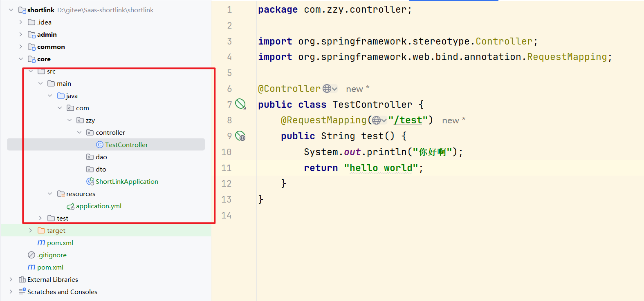Click the Controller import class name

(x=504, y=41)
